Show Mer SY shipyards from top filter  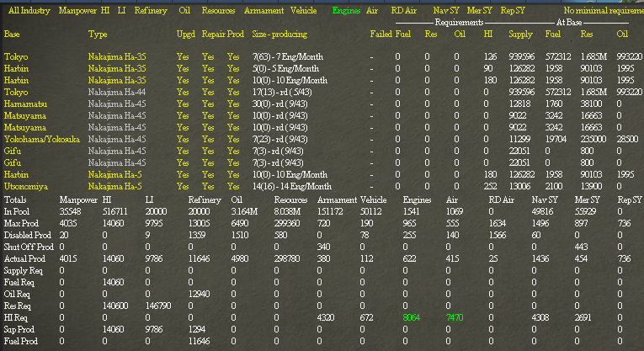pyautogui.click(x=479, y=11)
